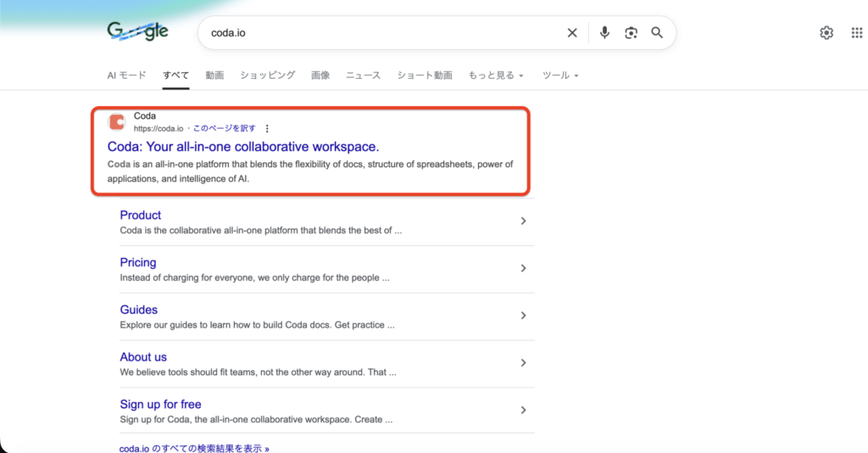Open the Sign up for free sitelink
Image resolution: width=868 pixels, height=453 pixels.
(x=160, y=405)
